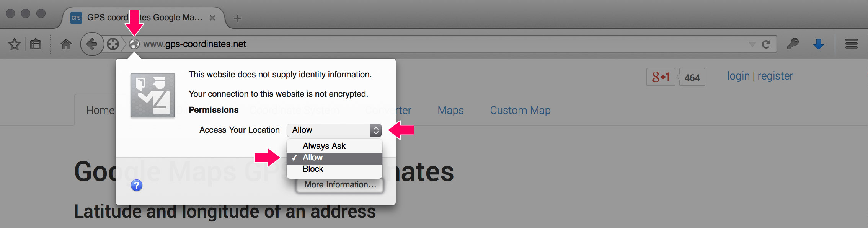Open downloads with blue arrow icon
The width and height of the screenshot is (868, 228).
point(819,44)
